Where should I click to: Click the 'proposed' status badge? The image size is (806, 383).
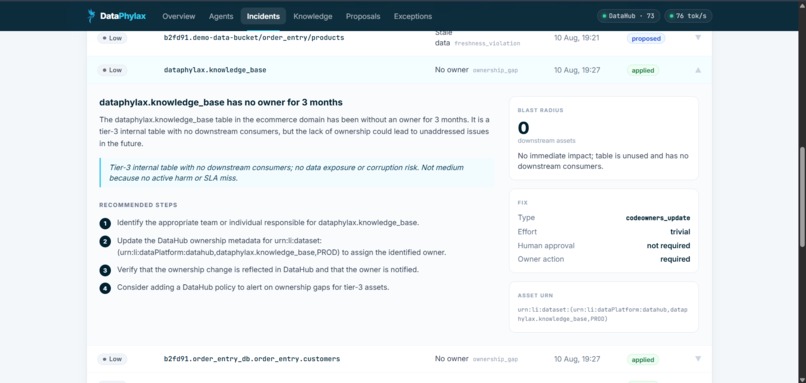pyautogui.click(x=646, y=39)
